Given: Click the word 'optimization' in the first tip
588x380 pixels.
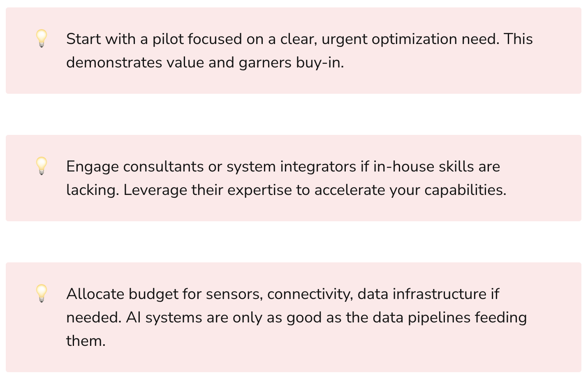Looking at the screenshot, I should click(414, 39).
